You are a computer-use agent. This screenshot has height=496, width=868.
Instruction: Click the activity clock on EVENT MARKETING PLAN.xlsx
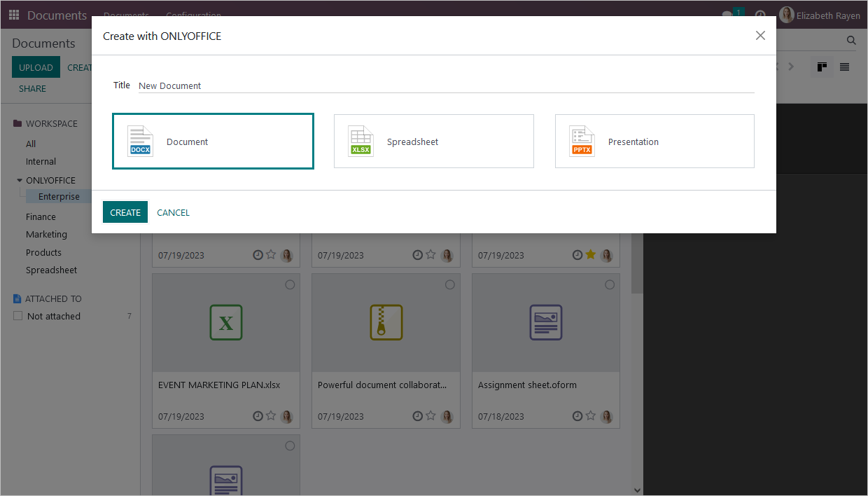click(x=258, y=416)
